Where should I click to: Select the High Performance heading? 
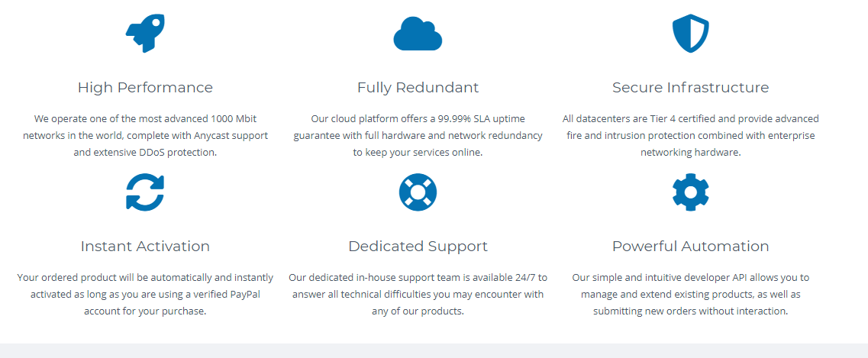pyautogui.click(x=145, y=88)
